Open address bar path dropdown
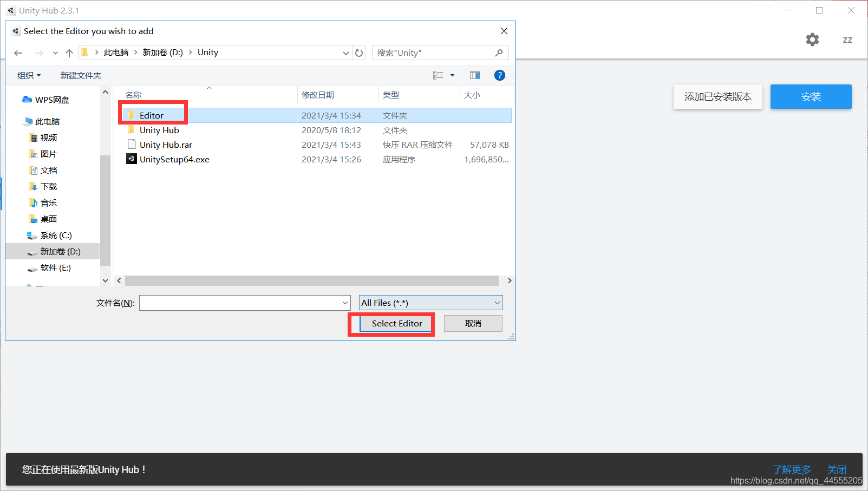868x491 pixels. click(346, 53)
